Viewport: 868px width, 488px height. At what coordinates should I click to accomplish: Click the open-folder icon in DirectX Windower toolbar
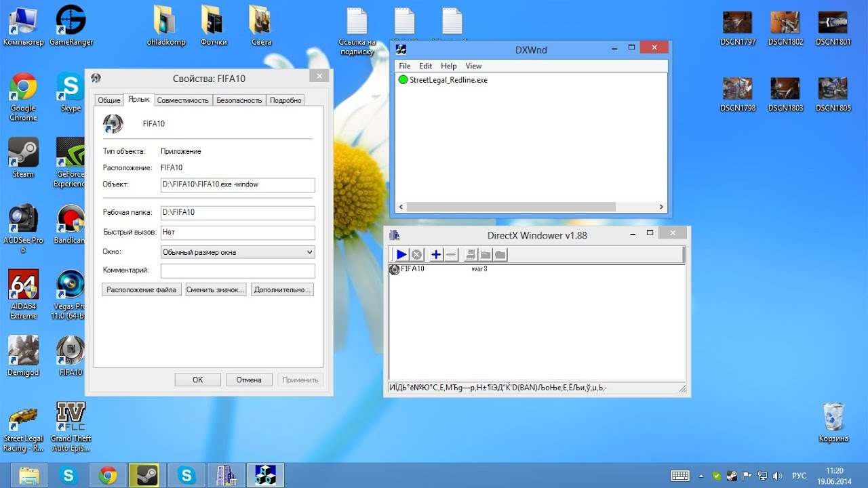(x=486, y=255)
